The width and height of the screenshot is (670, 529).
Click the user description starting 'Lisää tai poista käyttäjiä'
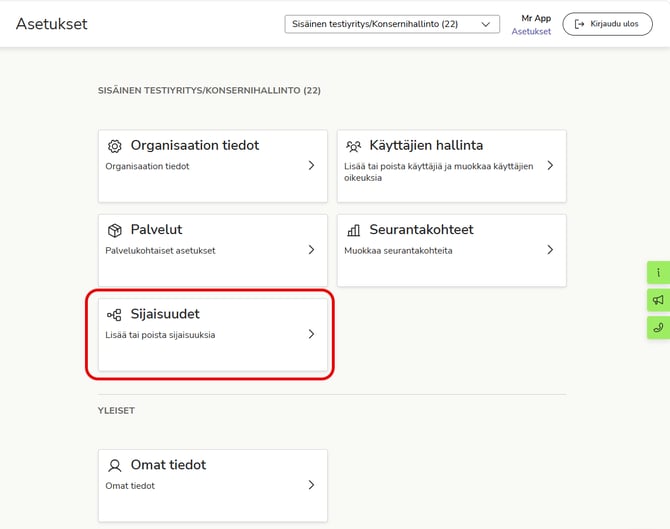pos(438,172)
